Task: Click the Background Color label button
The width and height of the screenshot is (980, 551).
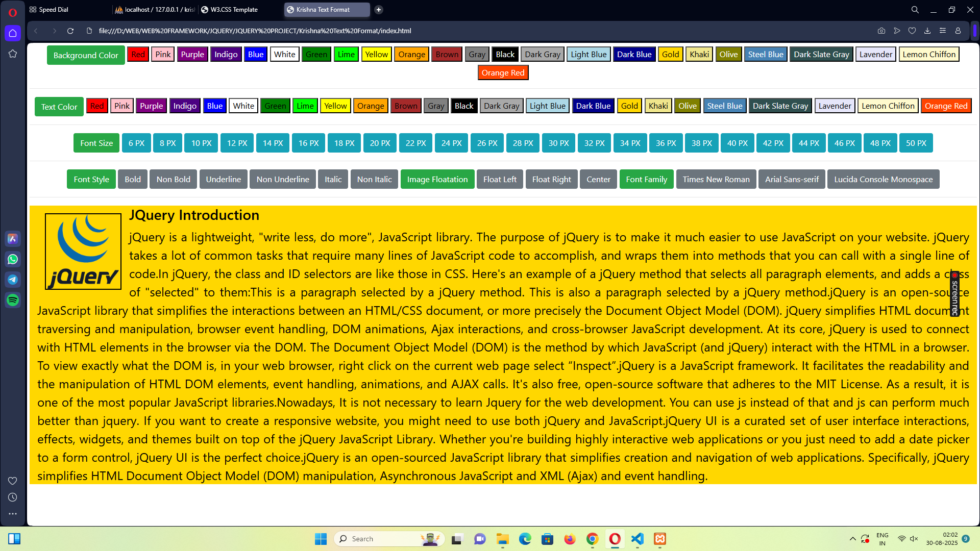Action: [86, 55]
